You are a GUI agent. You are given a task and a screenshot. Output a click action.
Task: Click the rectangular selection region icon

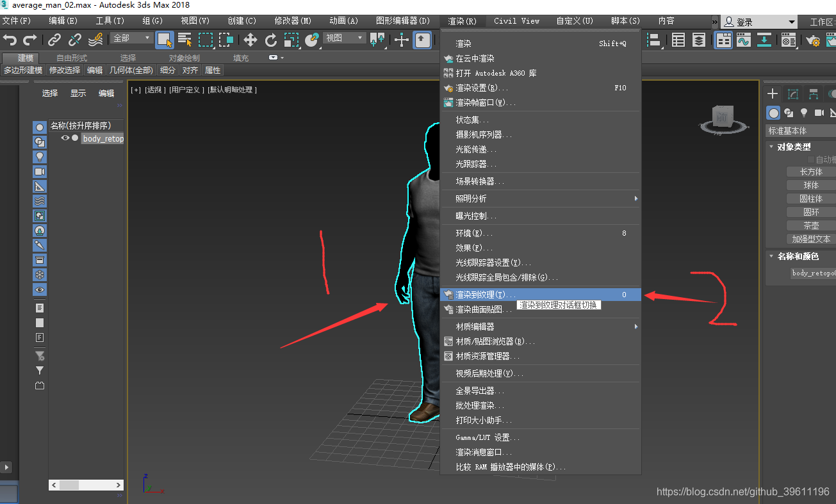tap(206, 40)
